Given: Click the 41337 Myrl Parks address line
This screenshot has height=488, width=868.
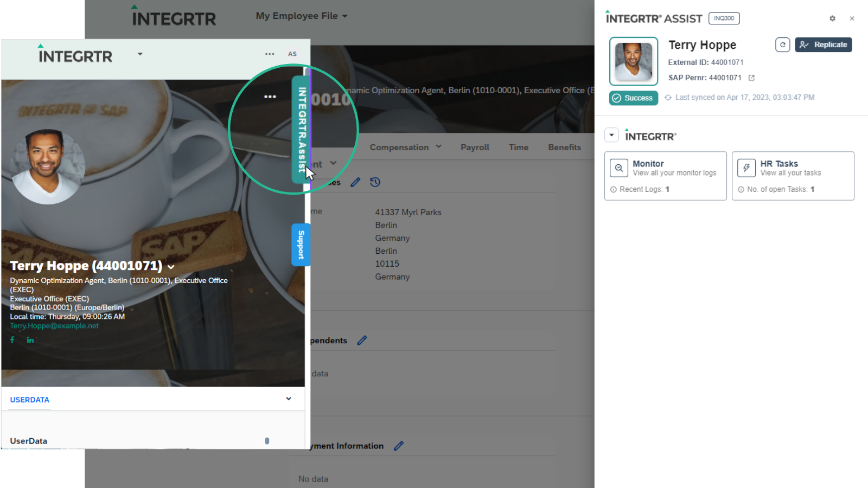Looking at the screenshot, I should click(x=408, y=213).
